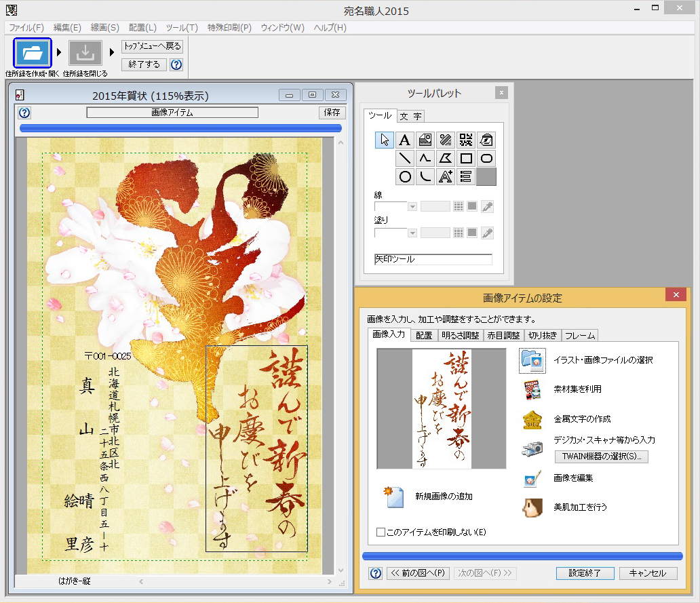Switch to the 文字 tab in tool palette
Viewport: 700px width, 603px height.
[410, 116]
